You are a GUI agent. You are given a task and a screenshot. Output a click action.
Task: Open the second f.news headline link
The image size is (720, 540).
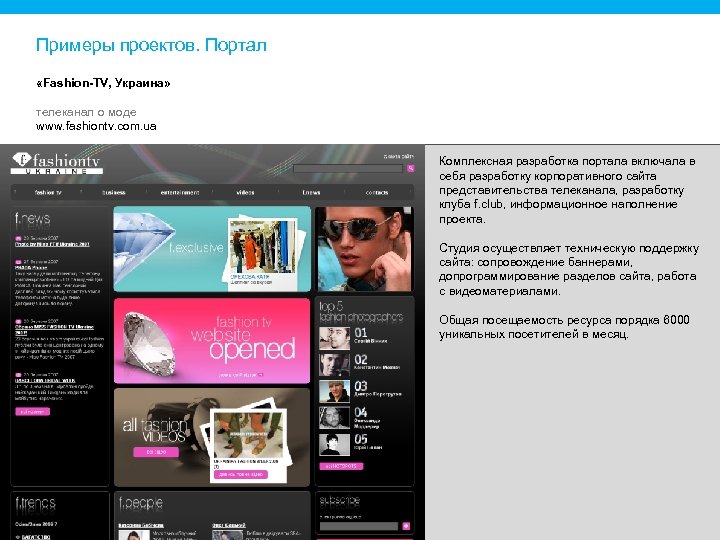31,267
